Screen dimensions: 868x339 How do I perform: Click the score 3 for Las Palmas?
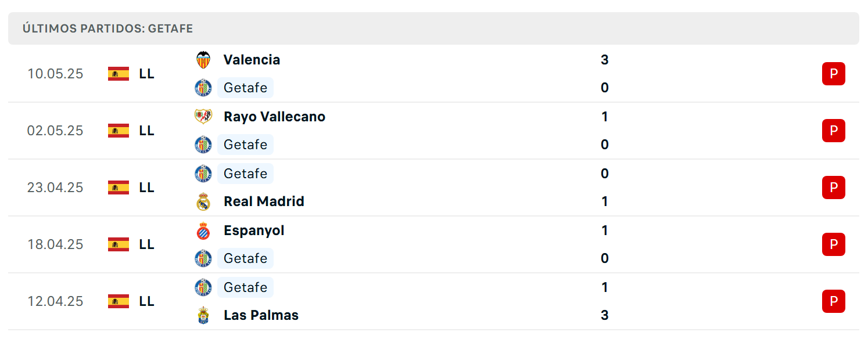pos(605,315)
